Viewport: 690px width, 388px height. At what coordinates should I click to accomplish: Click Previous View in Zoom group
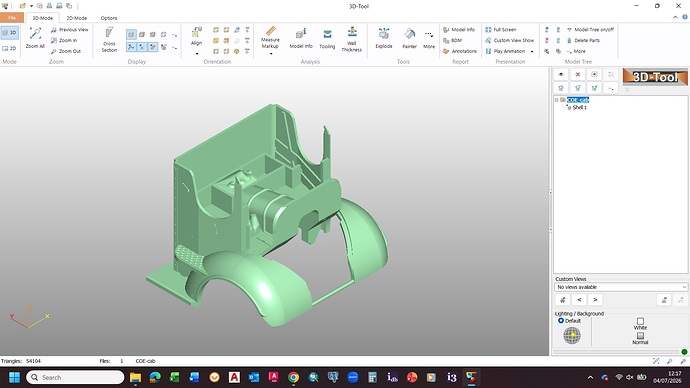[x=70, y=29]
